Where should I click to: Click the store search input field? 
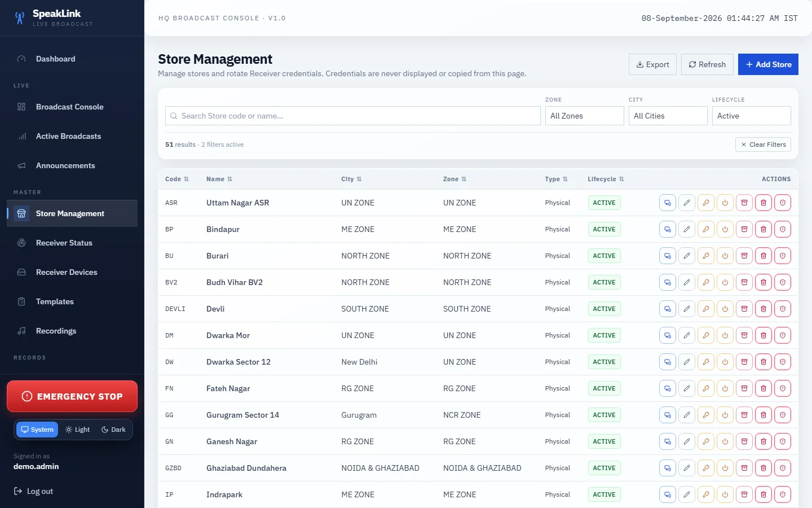[x=353, y=116]
